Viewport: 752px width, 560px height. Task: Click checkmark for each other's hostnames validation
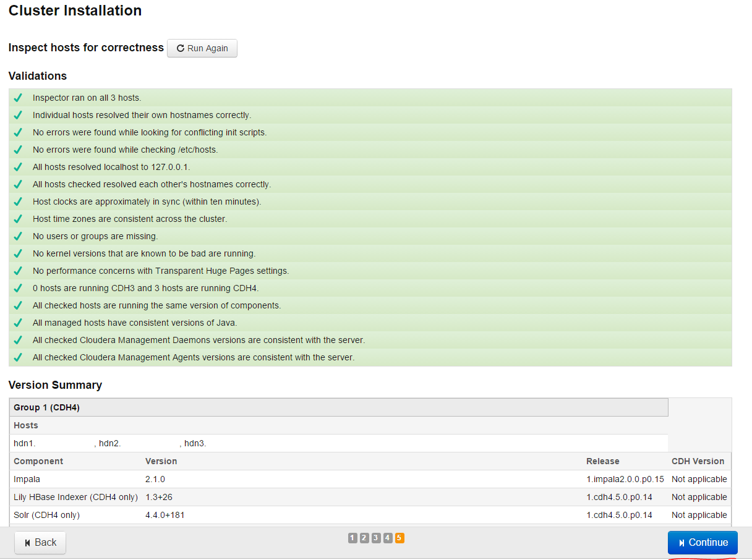(x=18, y=184)
